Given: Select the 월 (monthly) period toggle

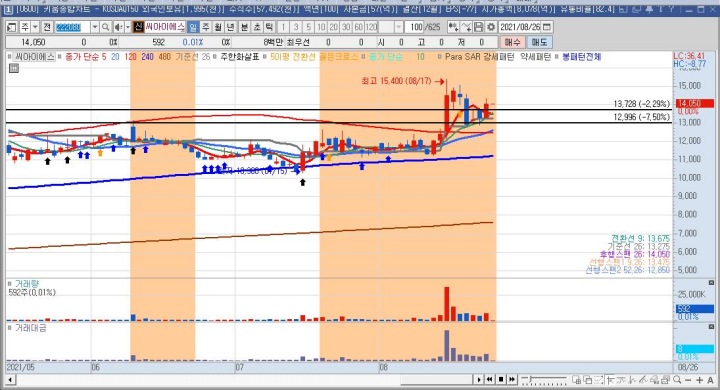Looking at the screenshot, I should [218, 27].
